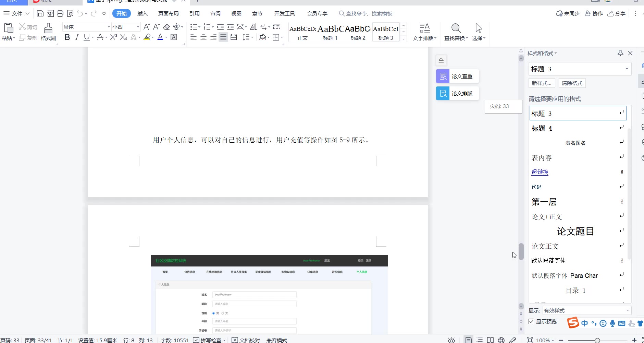Image resolution: width=644 pixels, height=343 pixels.
Task: Click the italic formatting icon
Action: [77, 37]
